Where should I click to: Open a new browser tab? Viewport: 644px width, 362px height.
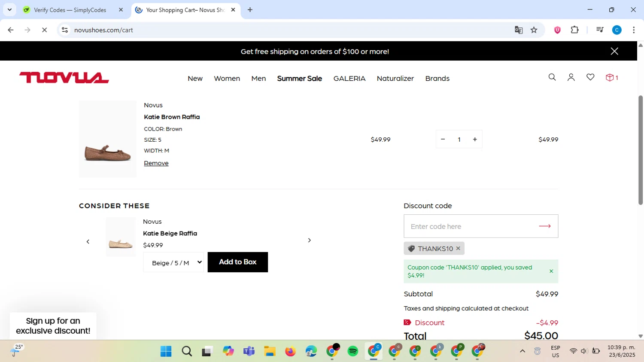(x=250, y=10)
